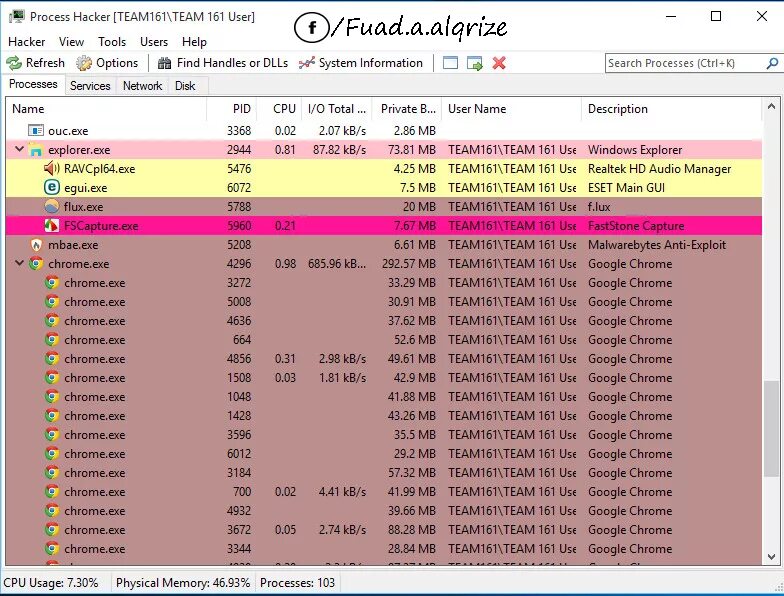Screen dimensions: 784x596
Task: Click the flux.exe icon
Action: [x=52, y=206]
